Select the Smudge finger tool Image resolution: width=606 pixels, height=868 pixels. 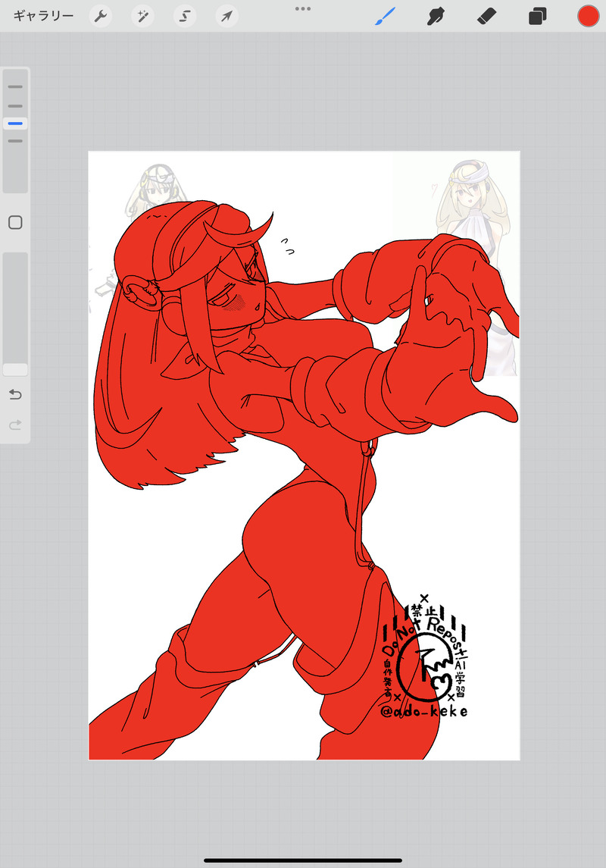[x=436, y=16]
